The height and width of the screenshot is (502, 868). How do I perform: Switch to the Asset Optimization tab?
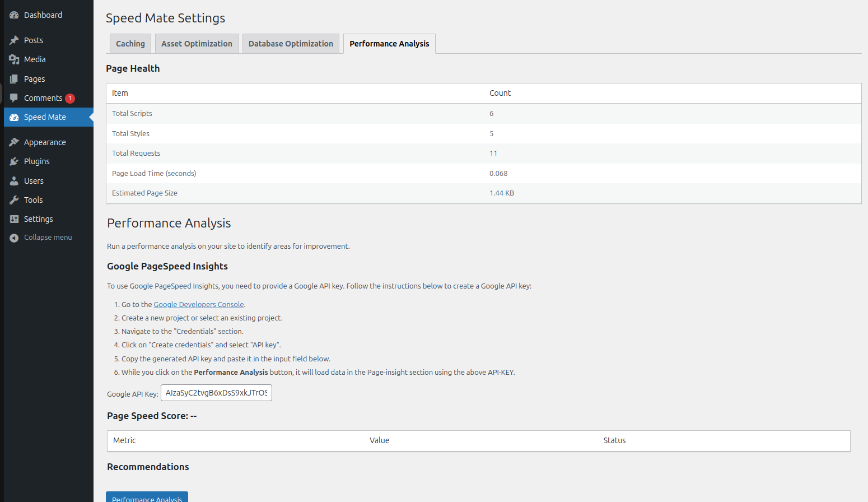(197, 44)
